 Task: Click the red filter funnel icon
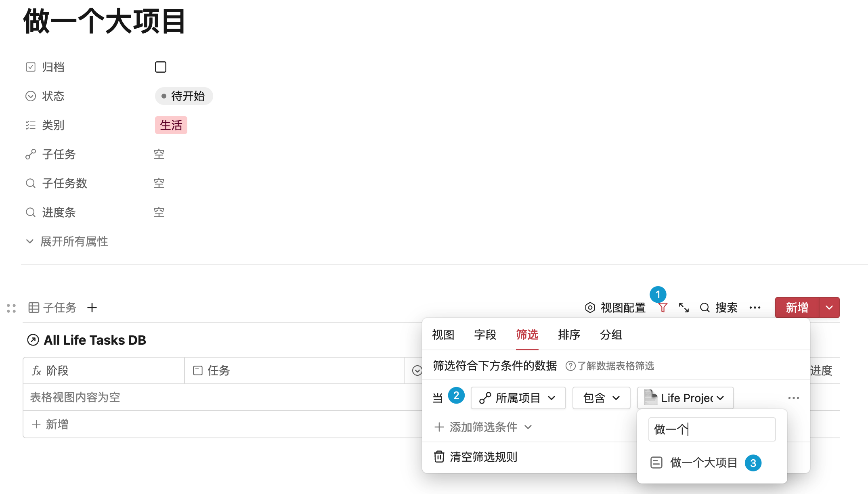click(x=663, y=308)
